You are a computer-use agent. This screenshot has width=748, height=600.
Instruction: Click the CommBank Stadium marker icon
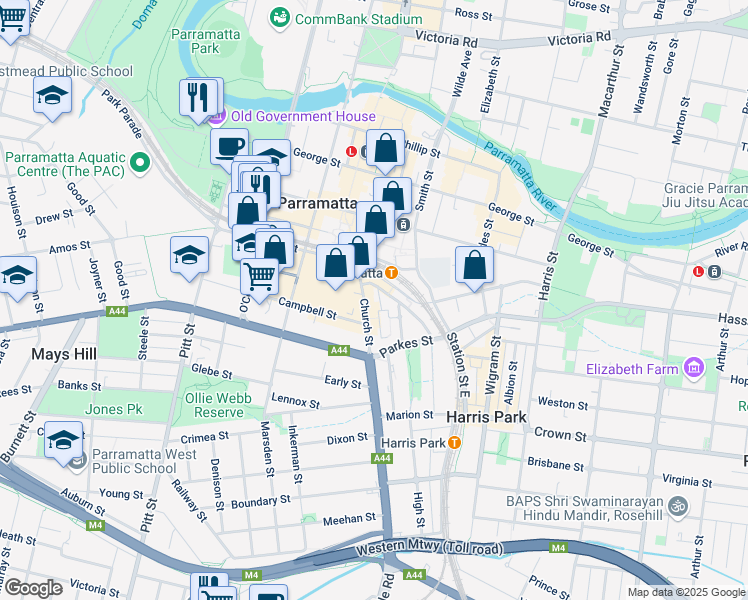(280, 18)
